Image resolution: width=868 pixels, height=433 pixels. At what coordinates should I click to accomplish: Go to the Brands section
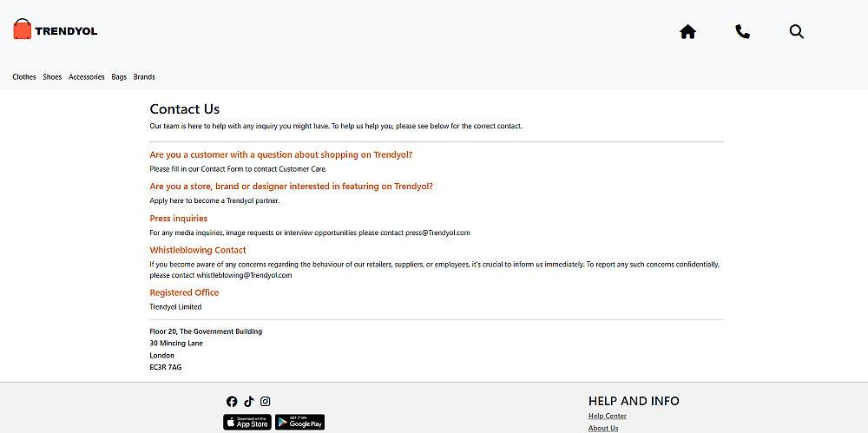tap(144, 77)
